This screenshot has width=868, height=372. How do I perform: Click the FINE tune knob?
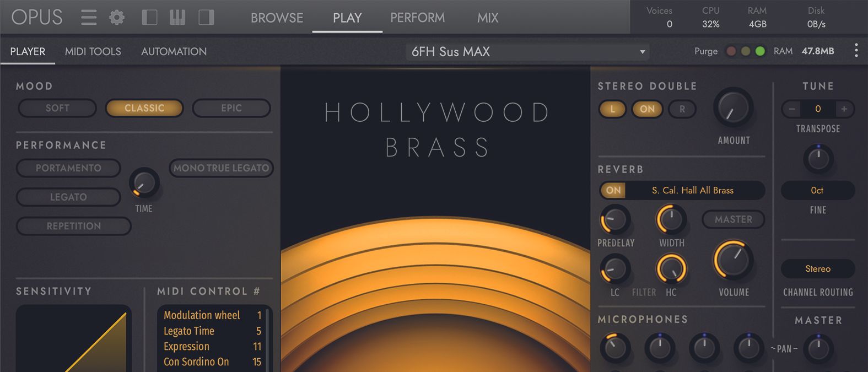pos(818,159)
